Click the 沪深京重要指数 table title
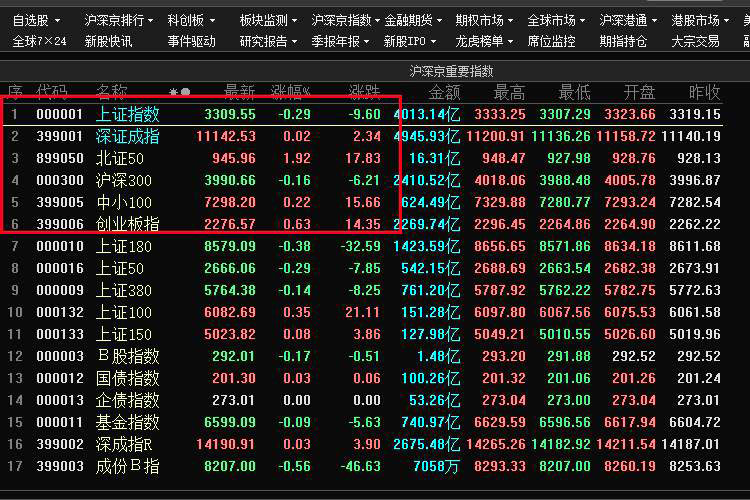 451,71
